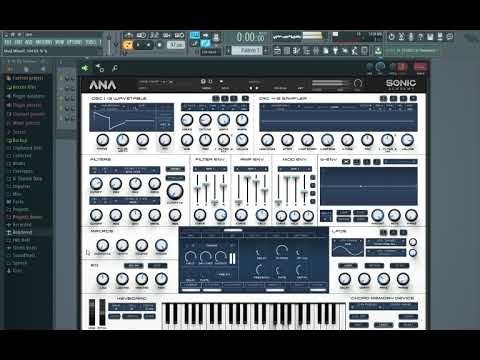Click the render audio export icon
Image resolution: width=480 pixels, height=360 pixels.
coord(440,37)
